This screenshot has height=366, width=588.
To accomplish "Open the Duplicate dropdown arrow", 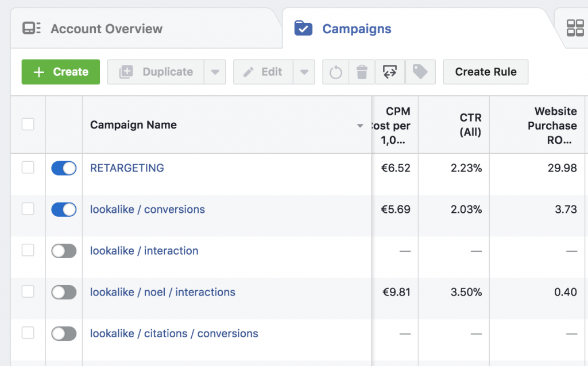I will (x=215, y=72).
